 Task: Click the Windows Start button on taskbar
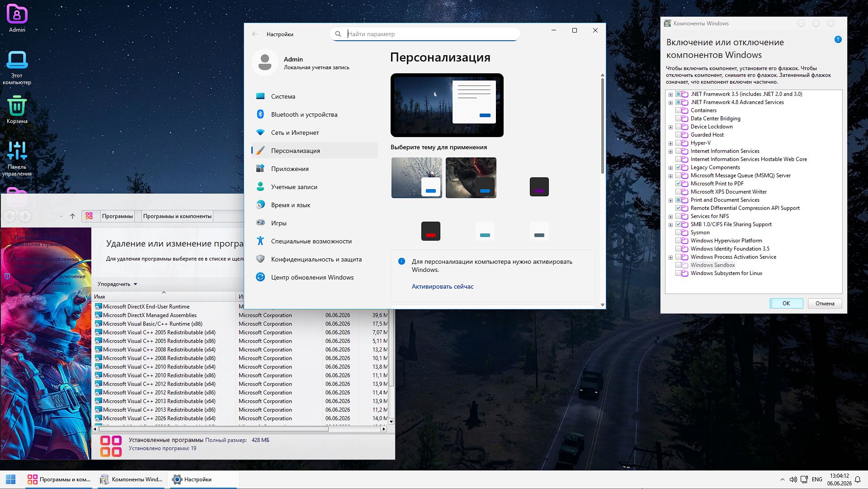click(11, 480)
